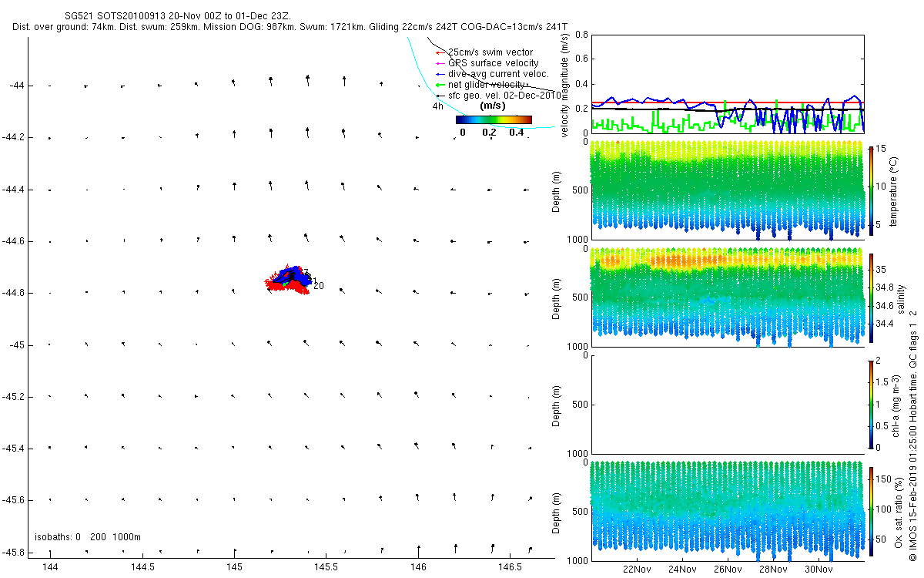This screenshot has height=578, width=924.
Task: Click the chl-a (mg m-3) colorbar
Action: tap(871, 402)
